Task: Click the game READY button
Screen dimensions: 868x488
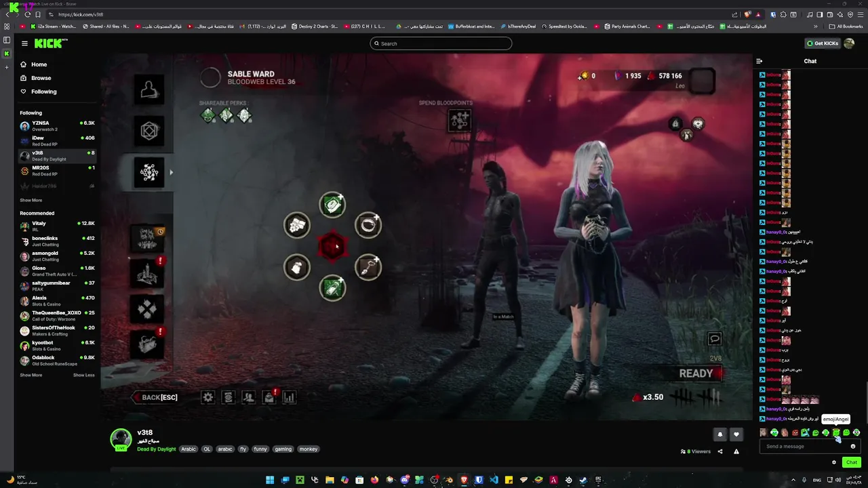Action: 698,373
